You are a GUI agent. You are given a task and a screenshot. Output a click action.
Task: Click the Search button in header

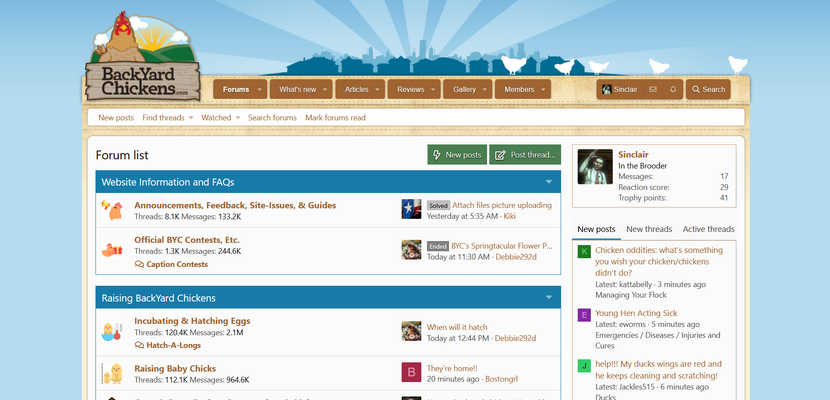tap(708, 89)
